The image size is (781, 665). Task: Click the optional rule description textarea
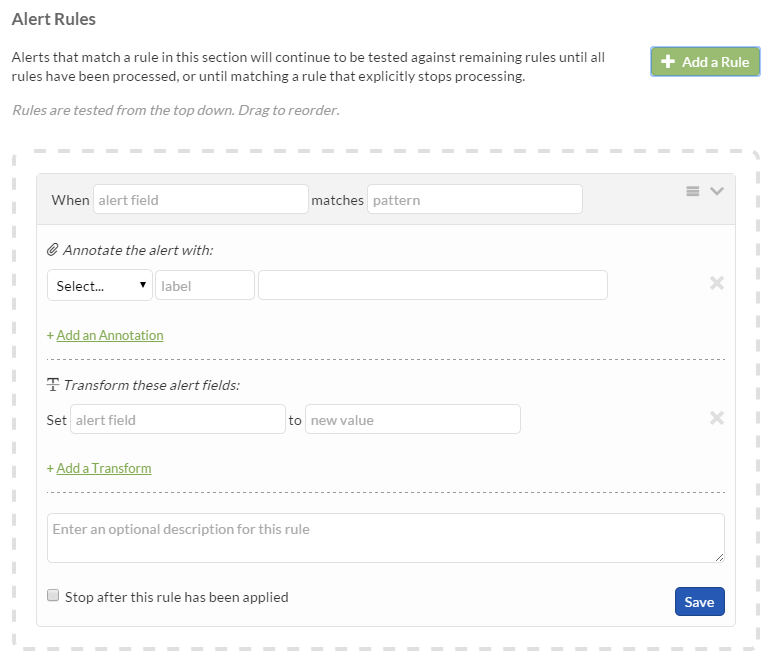(385, 538)
